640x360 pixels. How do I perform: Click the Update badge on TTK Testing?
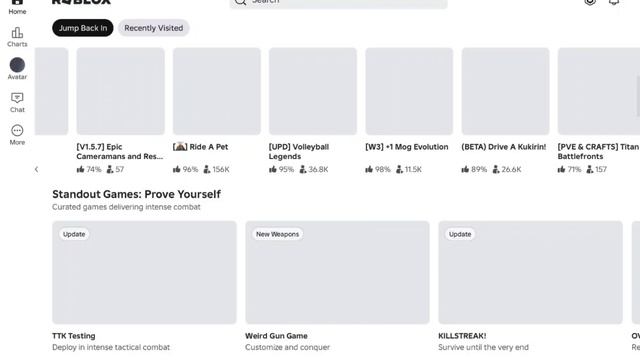(74, 234)
